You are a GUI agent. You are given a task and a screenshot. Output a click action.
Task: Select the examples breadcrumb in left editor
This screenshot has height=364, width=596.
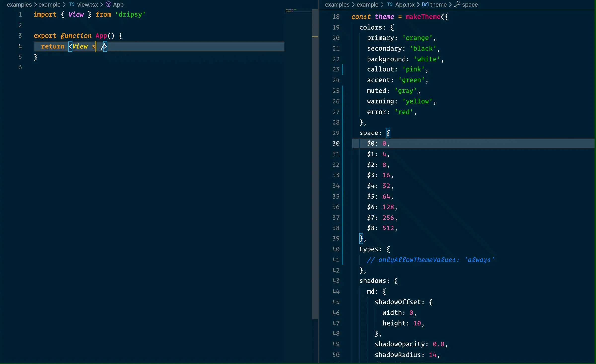(19, 5)
